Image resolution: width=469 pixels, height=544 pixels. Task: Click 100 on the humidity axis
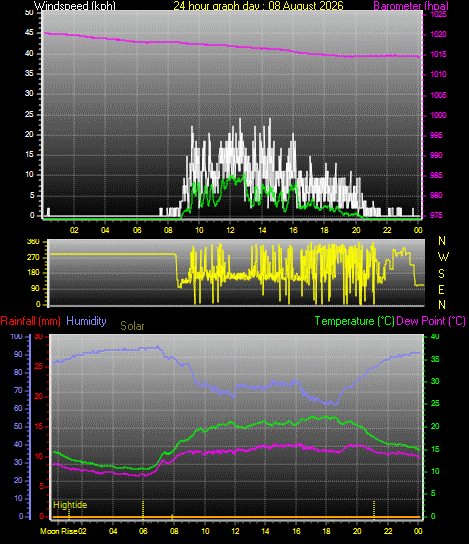16,336
